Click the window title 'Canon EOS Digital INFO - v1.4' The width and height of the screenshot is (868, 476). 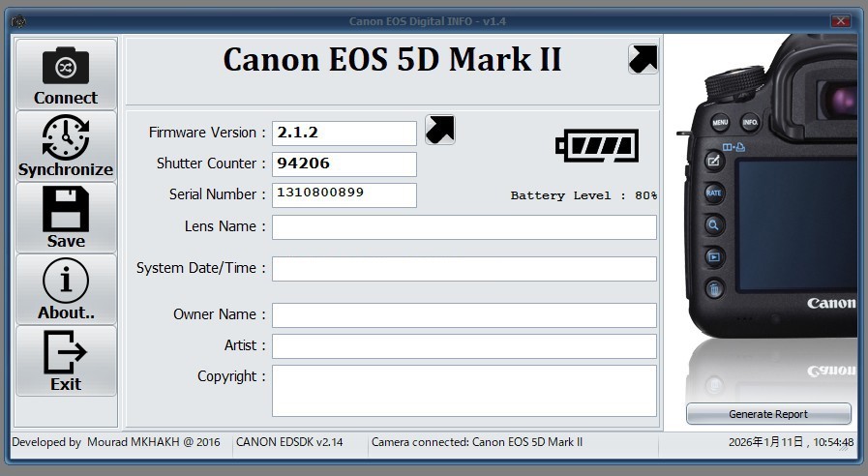pyautogui.click(x=428, y=21)
